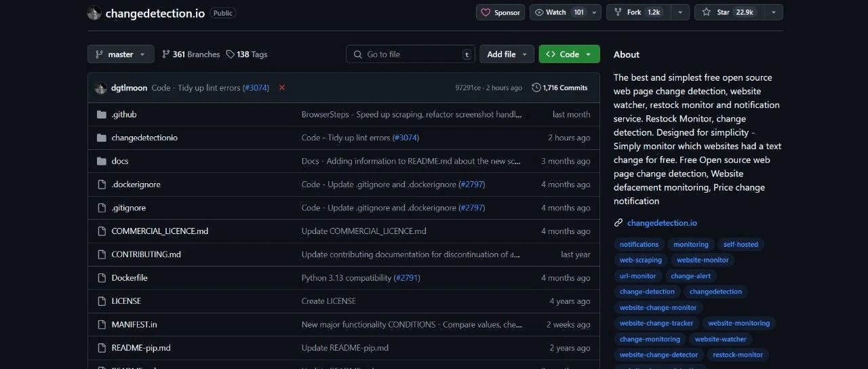This screenshot has height=369, width=868.
Task: Select the website-watcher topic tag
Action: coord(720,339)
